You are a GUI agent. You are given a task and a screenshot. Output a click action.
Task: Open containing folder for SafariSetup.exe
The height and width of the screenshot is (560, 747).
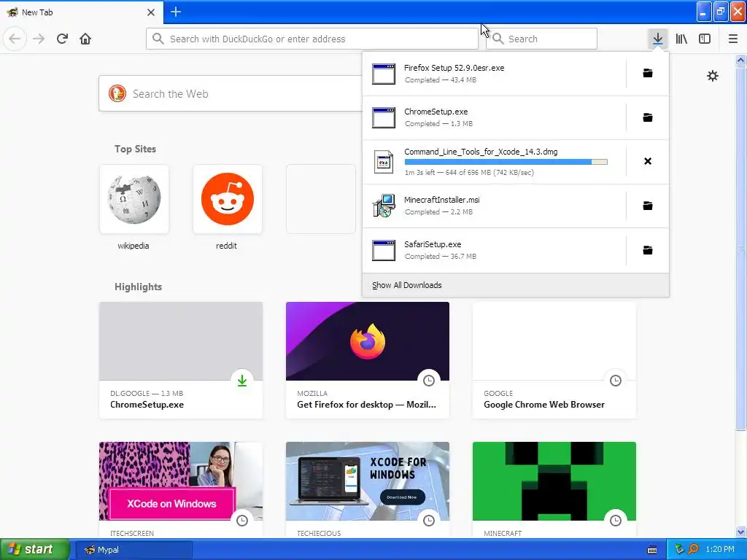648,250
